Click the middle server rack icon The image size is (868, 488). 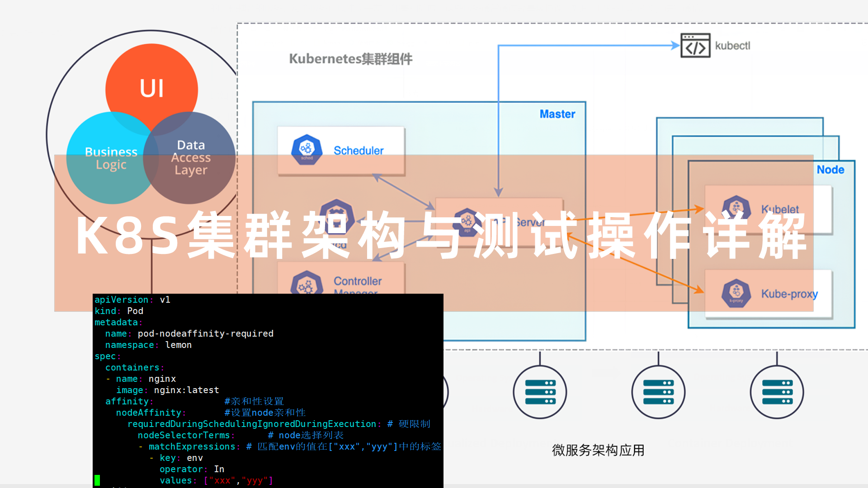pyautogui.click(x=658, y=392)
